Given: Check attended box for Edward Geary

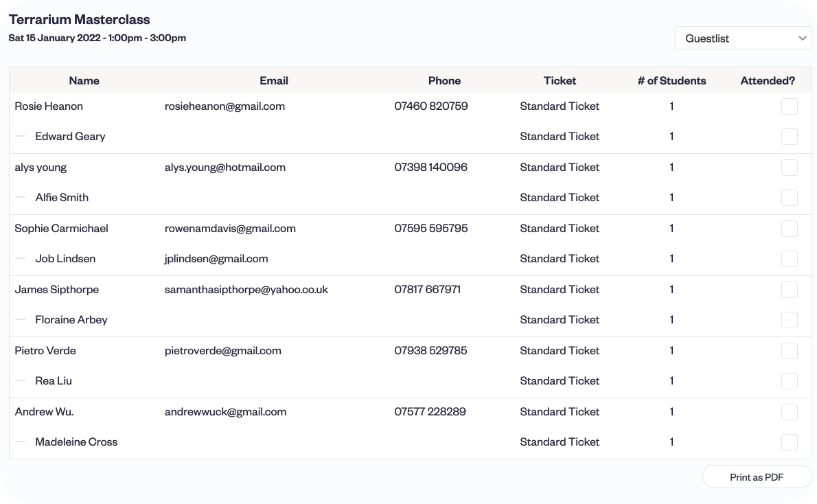Looking at the screenshot, I should (790, 137).
